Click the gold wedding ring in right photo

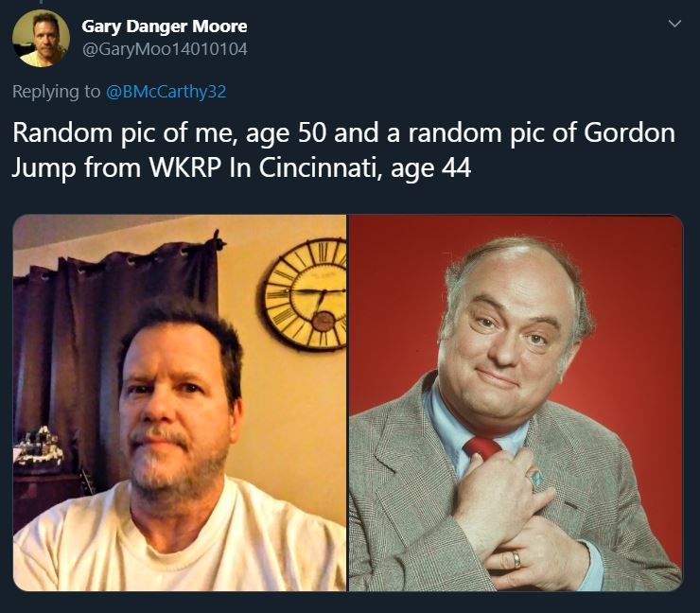tap(516, 559)
